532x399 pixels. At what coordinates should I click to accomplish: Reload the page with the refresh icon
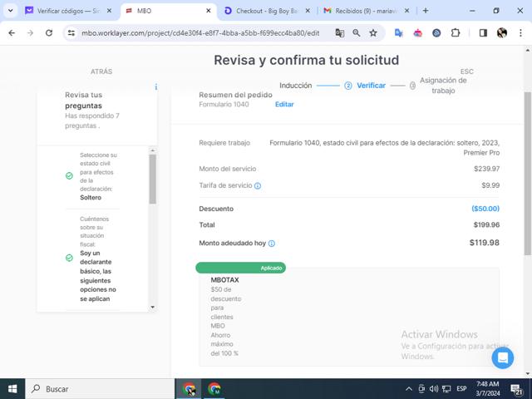(49, 33)
